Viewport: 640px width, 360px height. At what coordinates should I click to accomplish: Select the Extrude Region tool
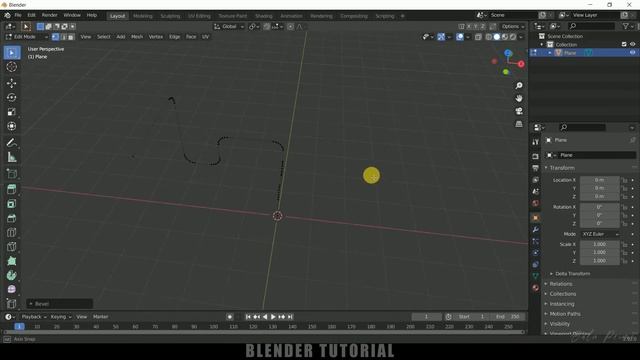click(12, 189)
